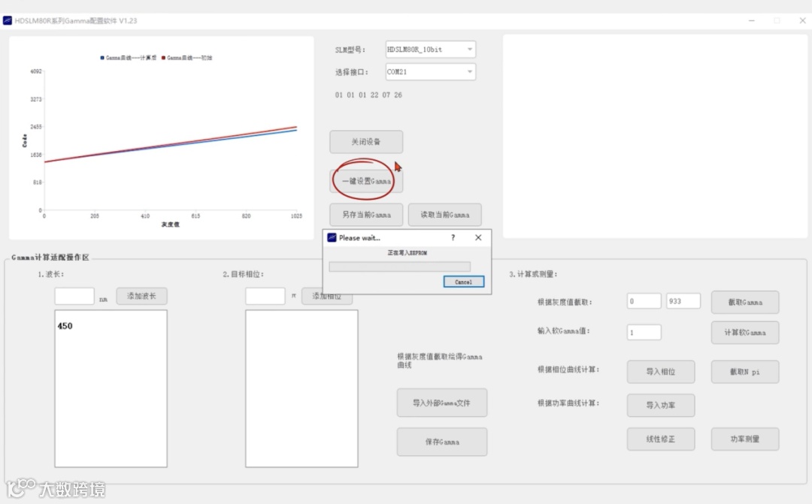Click the app icon in title bar

(8, 21)
